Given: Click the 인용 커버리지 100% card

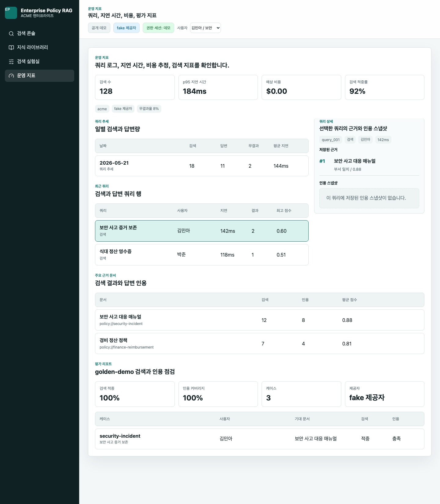Looking at the screenshot, I should tap(218, 394).
